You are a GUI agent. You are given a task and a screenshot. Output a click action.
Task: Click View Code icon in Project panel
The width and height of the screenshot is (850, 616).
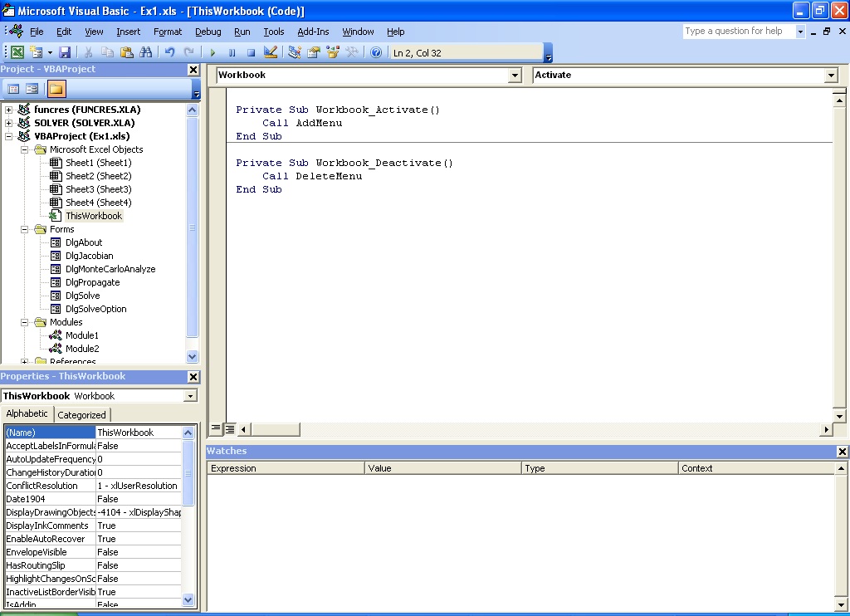click(x=13, y=88)
